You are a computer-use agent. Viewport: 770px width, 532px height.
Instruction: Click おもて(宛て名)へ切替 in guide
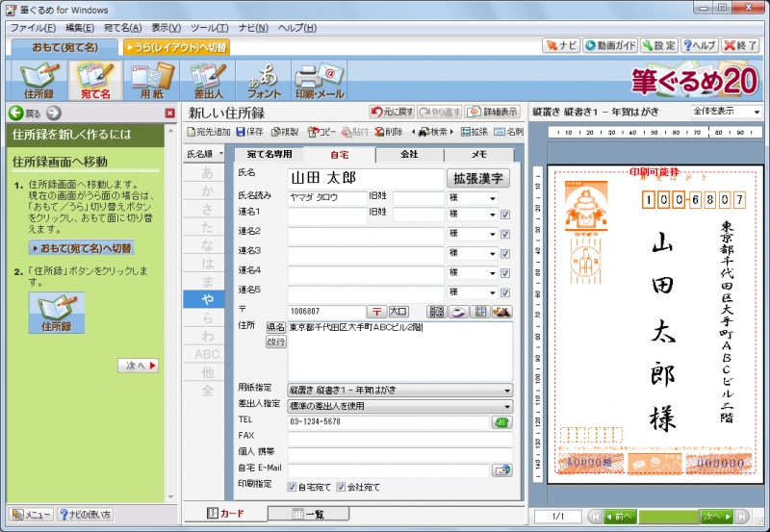[x=82, y=248]
